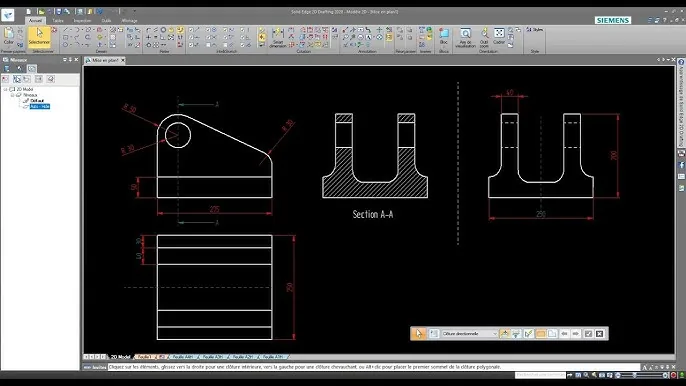
Task: Switch to 2D Model sheet tab
Action: click(120, 357)
